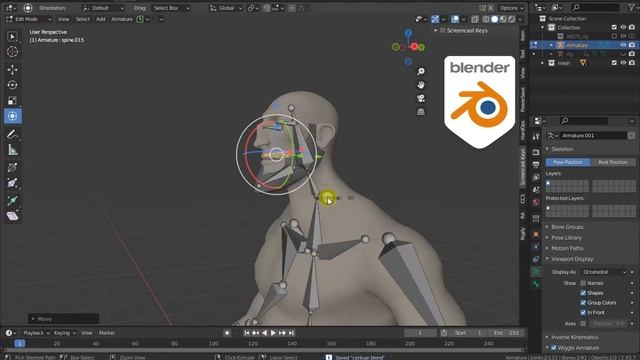640x360 pixels.
Task: Open the Render properties tab icon
Action: pos(536,152)
